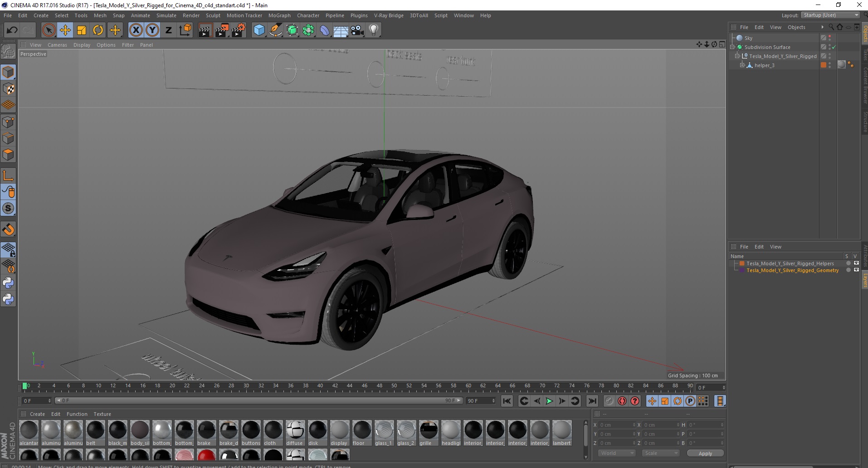Add a Subdivision Surface generator
The image size is (868, 468).
coord(292,30)
